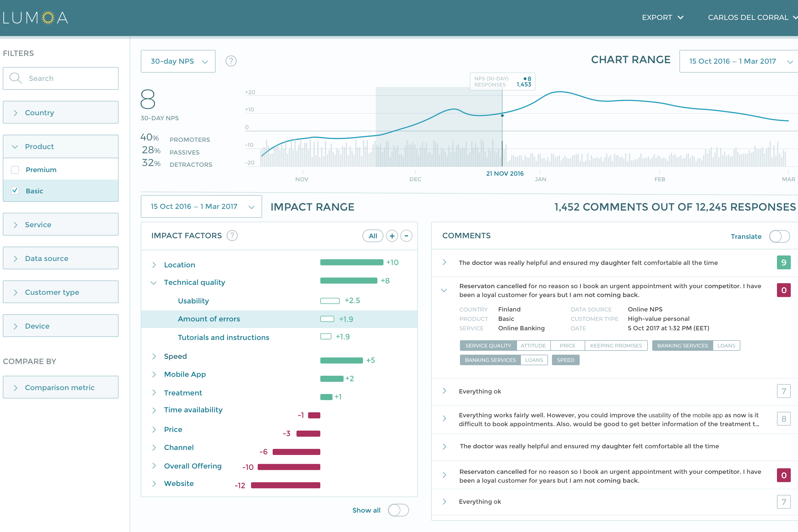Open help for the 30-day NPS metric

click(231, 61)
